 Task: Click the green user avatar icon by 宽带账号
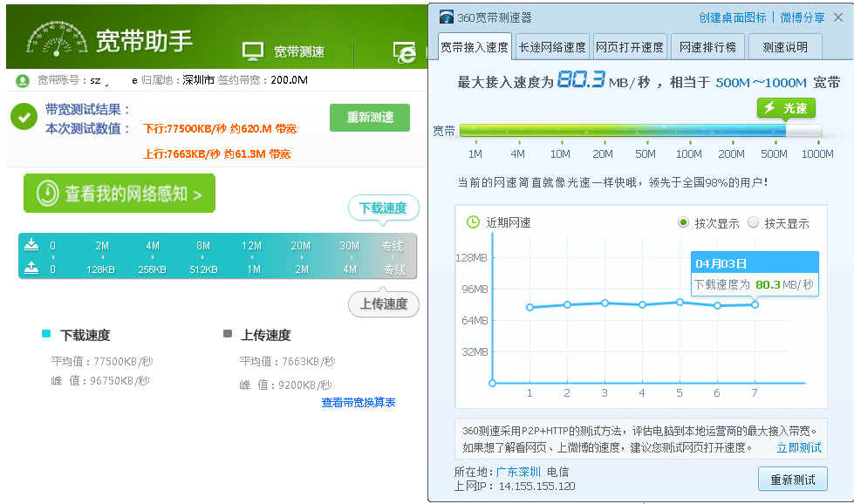23,80
